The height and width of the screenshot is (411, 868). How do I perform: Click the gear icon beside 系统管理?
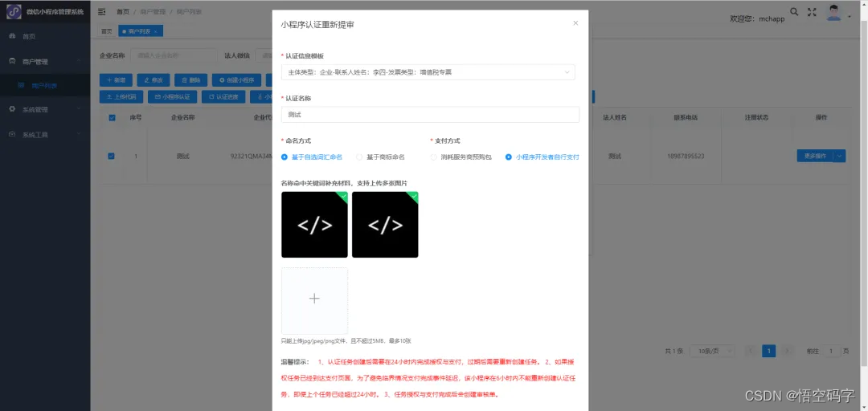12,109
